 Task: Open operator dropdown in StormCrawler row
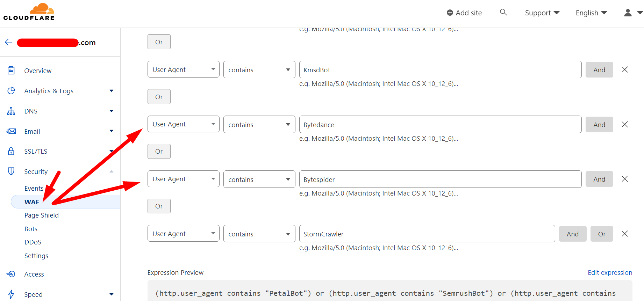(259, 234)
